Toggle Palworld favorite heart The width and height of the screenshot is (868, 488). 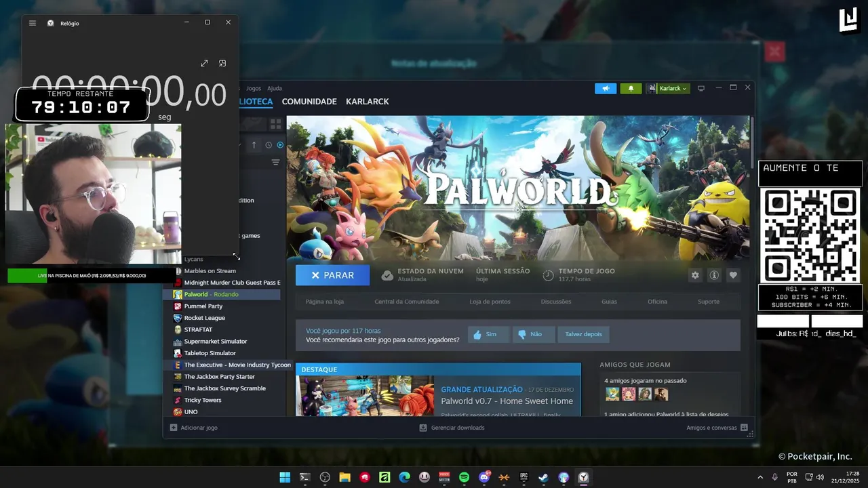click(x=733, y=275)
